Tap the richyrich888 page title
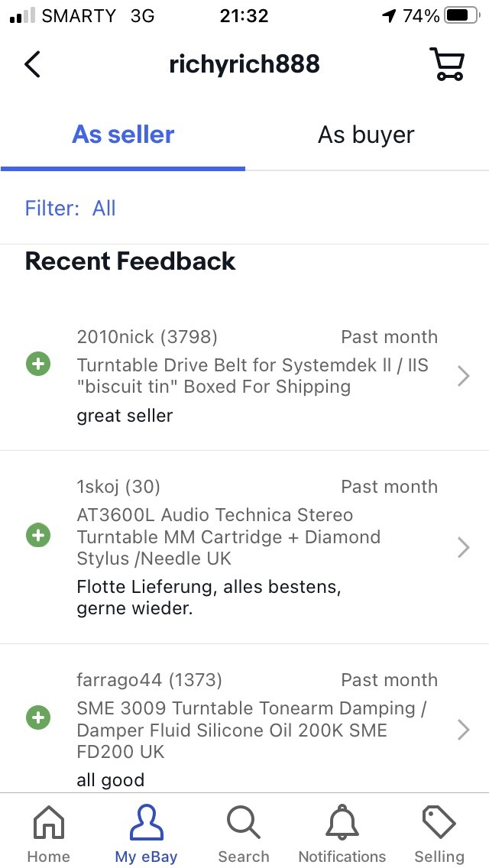 pos(244,64)
